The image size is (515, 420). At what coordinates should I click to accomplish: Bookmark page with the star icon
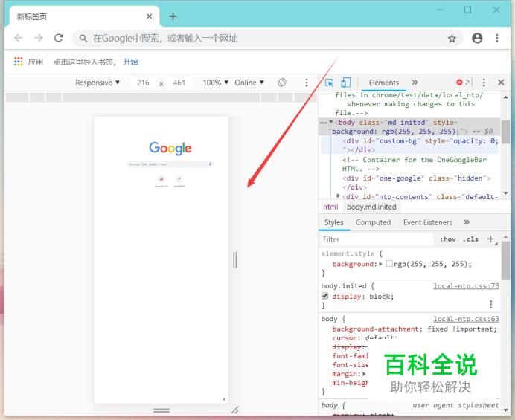[452, 39]
